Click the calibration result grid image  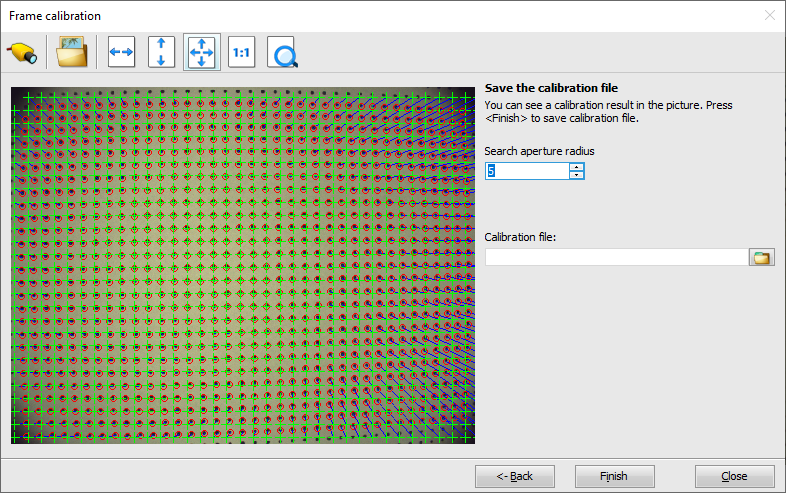[x=243, y=265]
